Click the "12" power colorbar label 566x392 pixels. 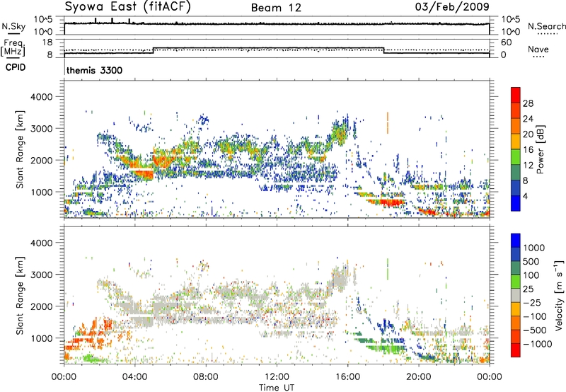tap(528, 166)
